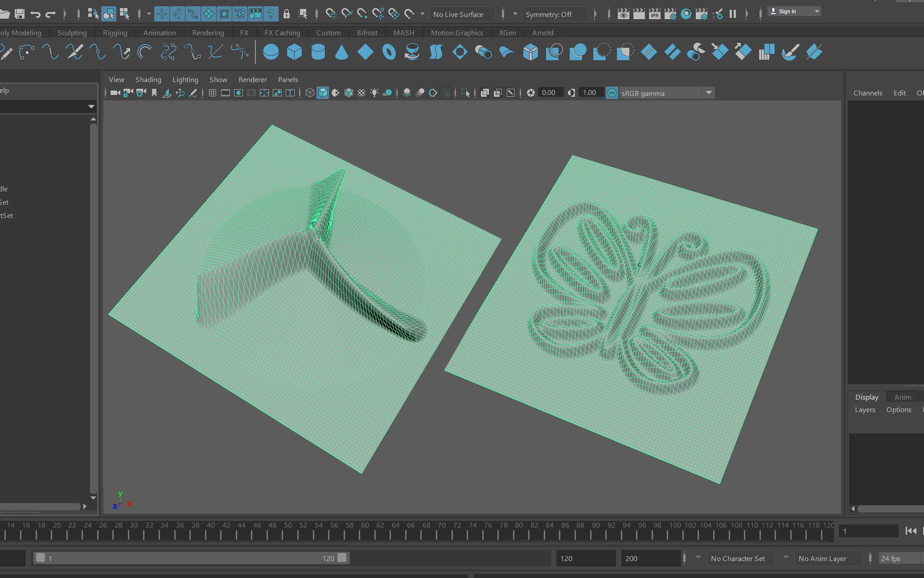The height and width of the screenshot is (578, 924).
Task: Click the No Character Set button
Action: (x=738, y=558)
